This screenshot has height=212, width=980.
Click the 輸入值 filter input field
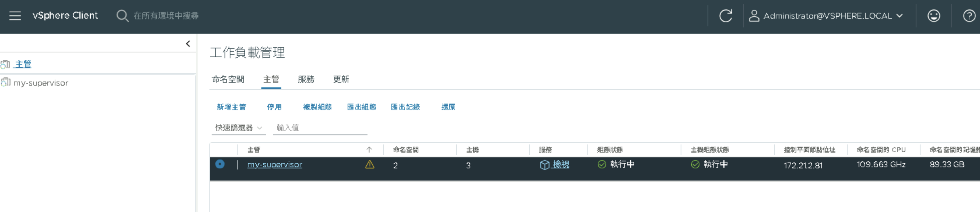tap(320, 128)
